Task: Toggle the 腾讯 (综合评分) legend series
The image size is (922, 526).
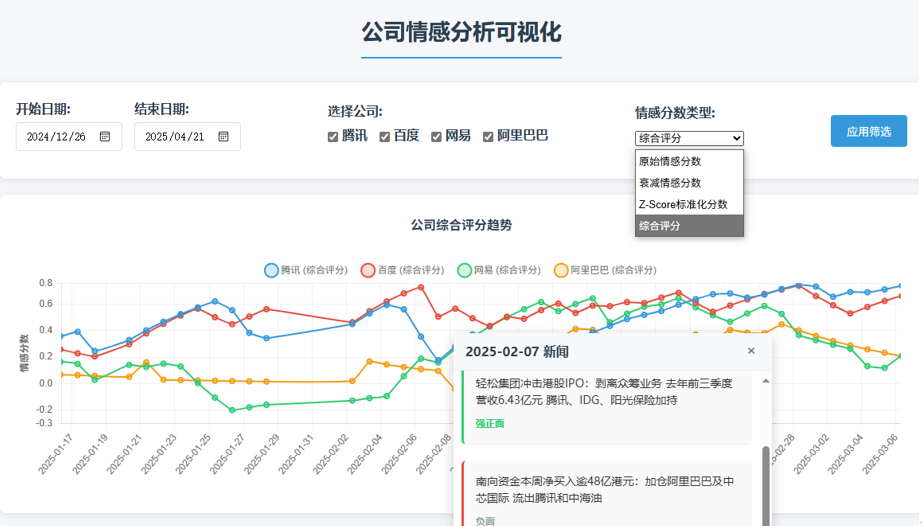Action: 306,270
